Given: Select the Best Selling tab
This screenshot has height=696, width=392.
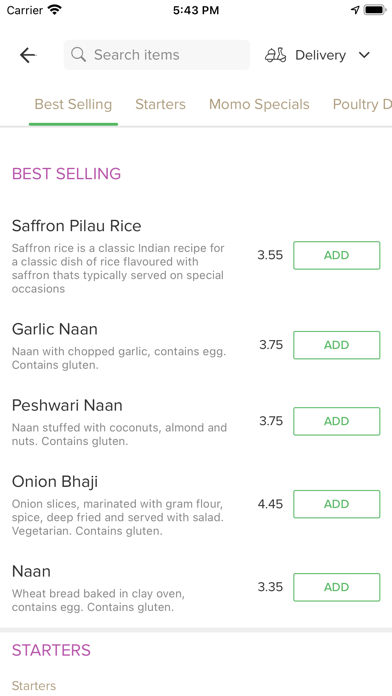Looking at the screenshot, I should pyautogui.click(x=73, y=104).
